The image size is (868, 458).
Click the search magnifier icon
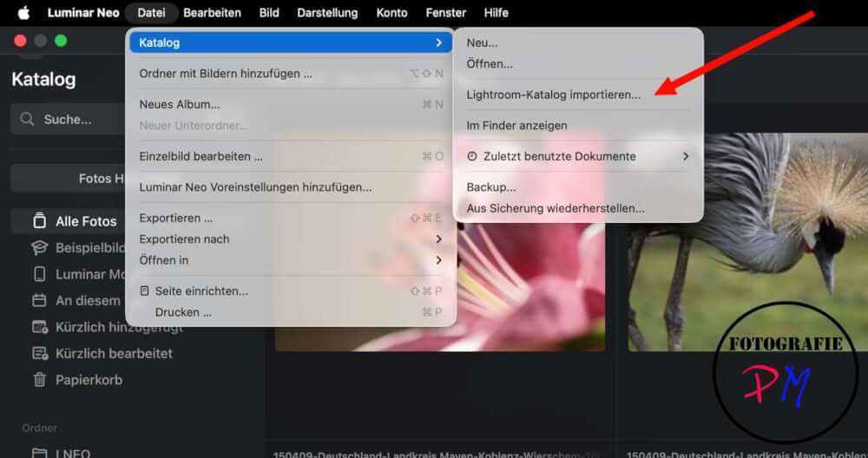click(27, 119)
